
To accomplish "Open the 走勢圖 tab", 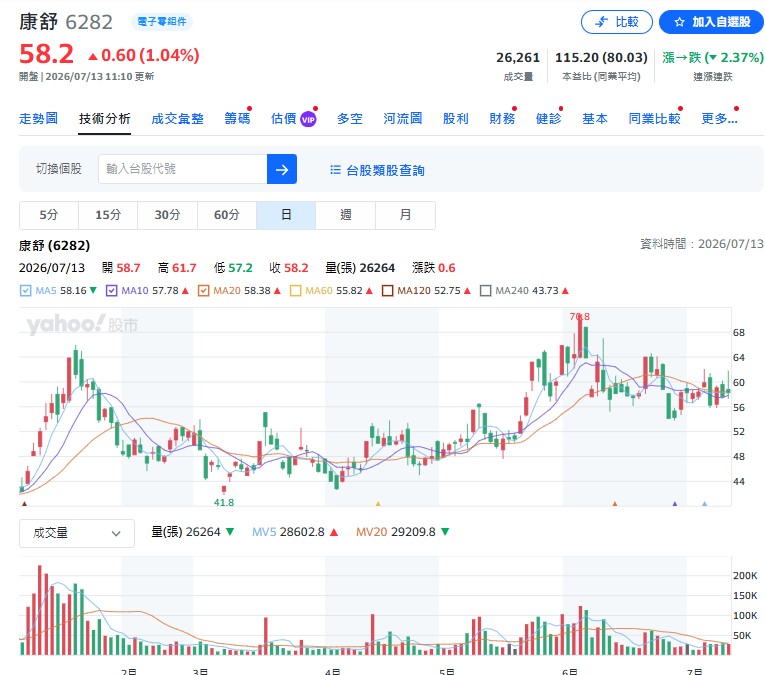I will coord(39,119).
